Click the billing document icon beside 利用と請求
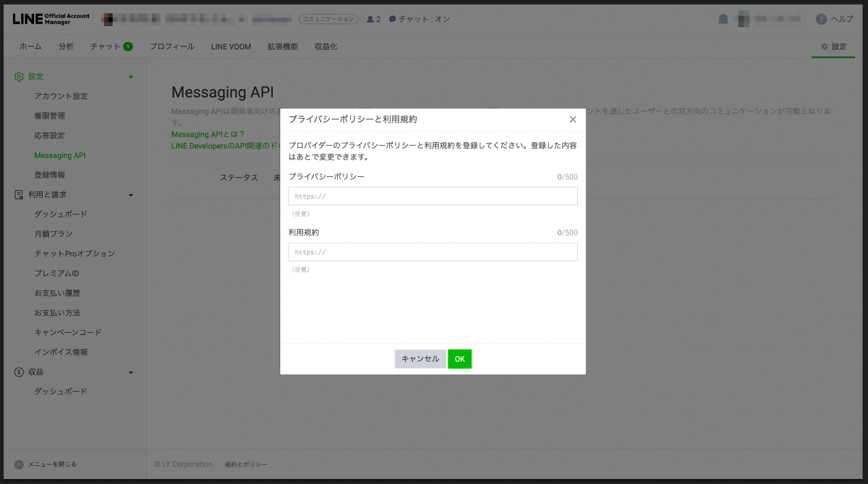 pos(19,195)
